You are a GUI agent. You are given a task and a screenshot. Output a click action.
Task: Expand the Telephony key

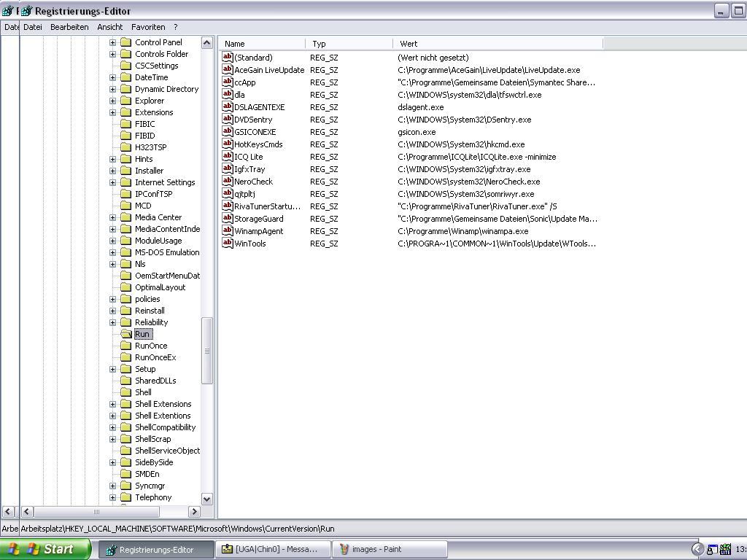[113, 497]
